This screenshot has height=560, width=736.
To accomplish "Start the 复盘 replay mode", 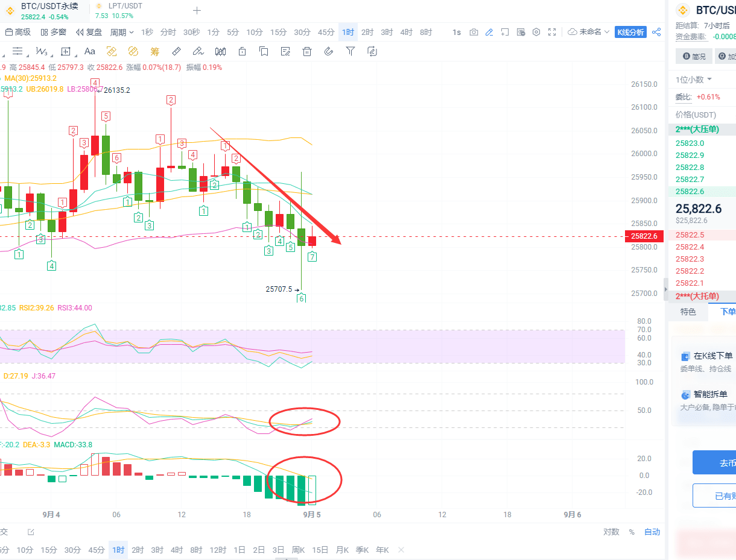I will 89,32.
